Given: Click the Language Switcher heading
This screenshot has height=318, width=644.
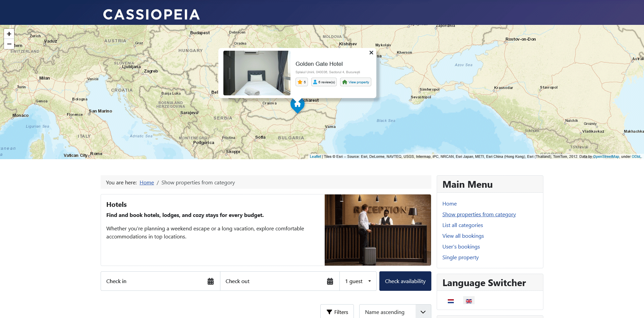Looking at the screenshot, I should tap(484, 283).
